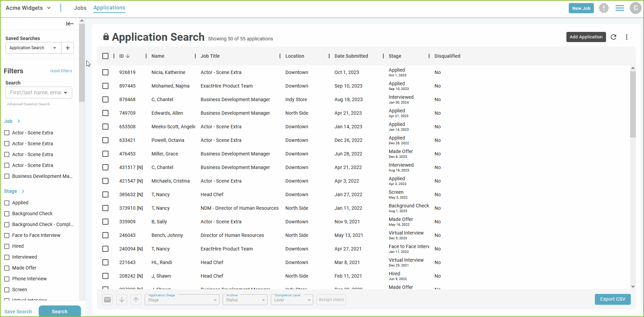Collapse the filters sidebar with arrow icon
The image size is (644, 317).
point(70,24)
